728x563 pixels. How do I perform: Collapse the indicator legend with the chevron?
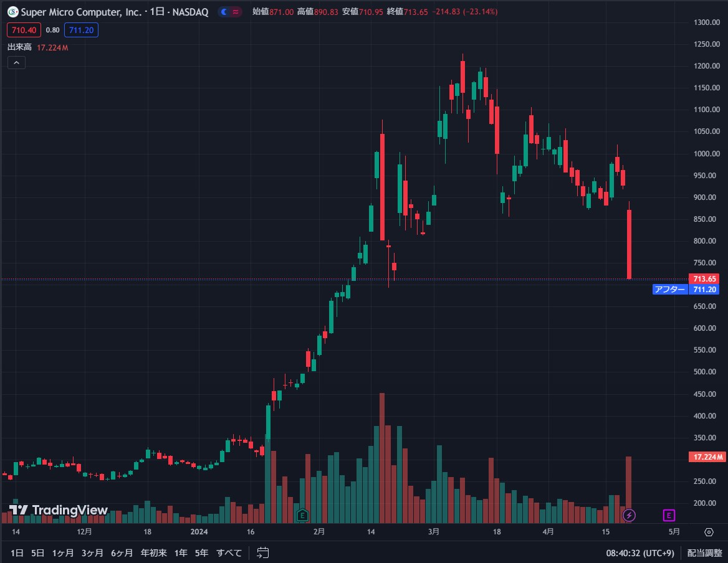(x=16, y=63)
